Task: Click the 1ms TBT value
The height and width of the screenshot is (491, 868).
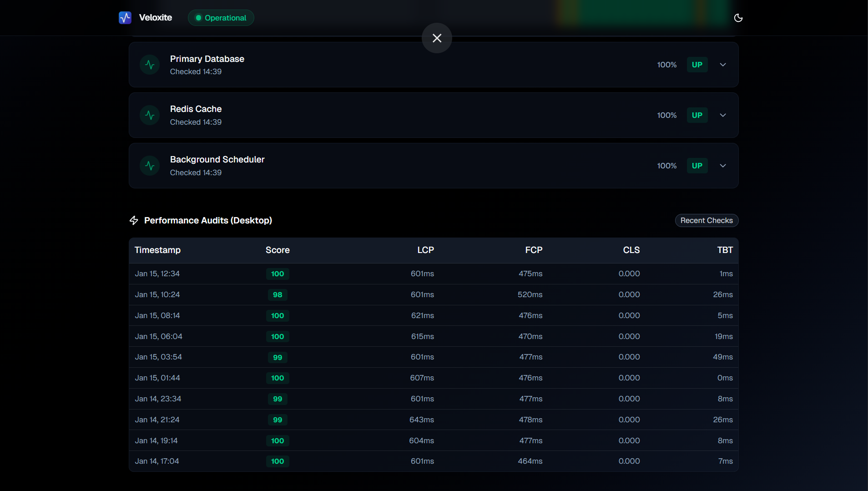Action: pos(726,273)
